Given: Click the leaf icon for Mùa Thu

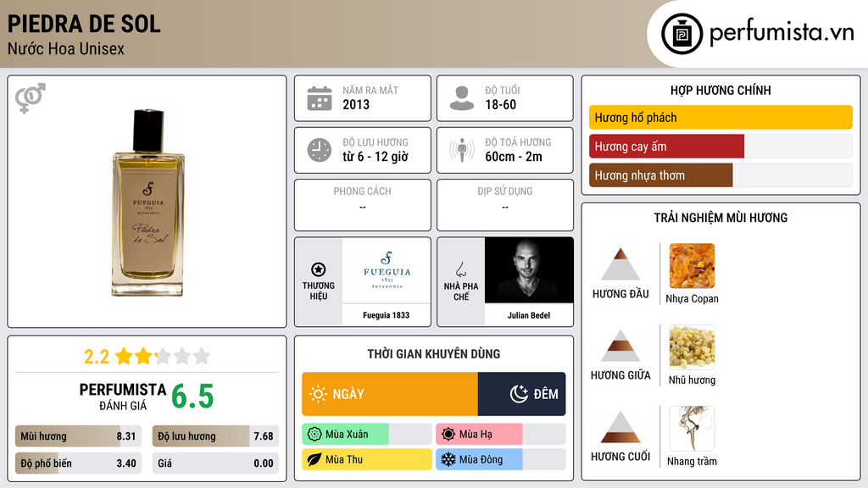Looking at the screenshot, I should (314, 459).
